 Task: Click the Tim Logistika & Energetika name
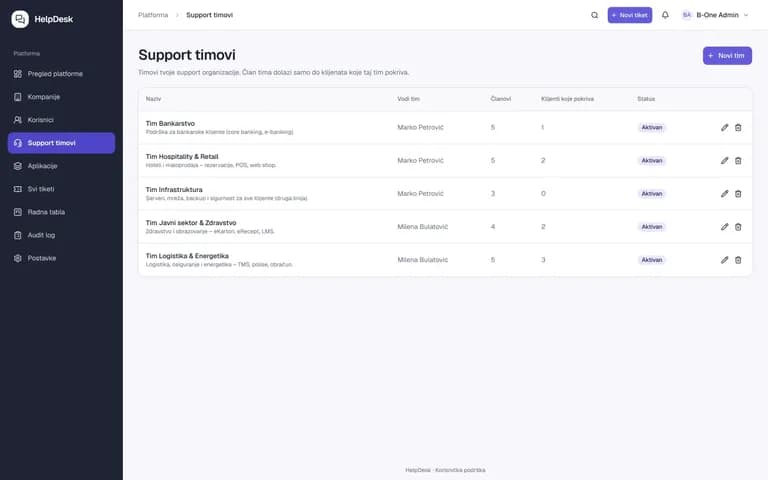187,256
